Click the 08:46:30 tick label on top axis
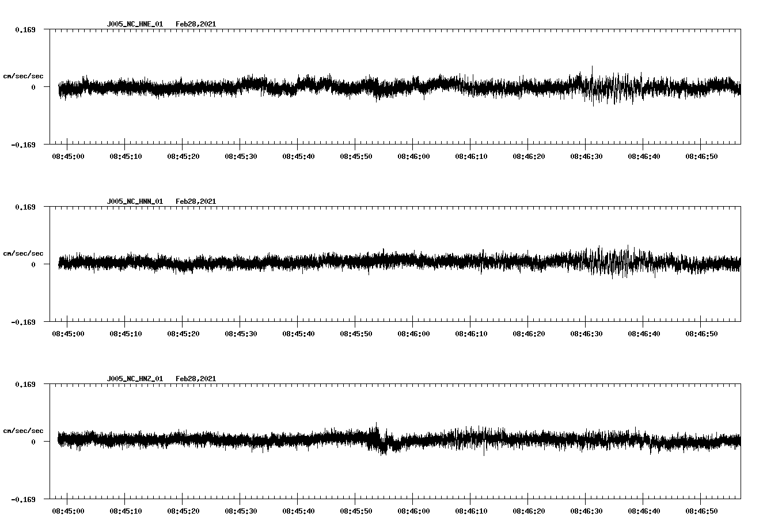Viewport: 782px width, 532px height. (586, 155)
